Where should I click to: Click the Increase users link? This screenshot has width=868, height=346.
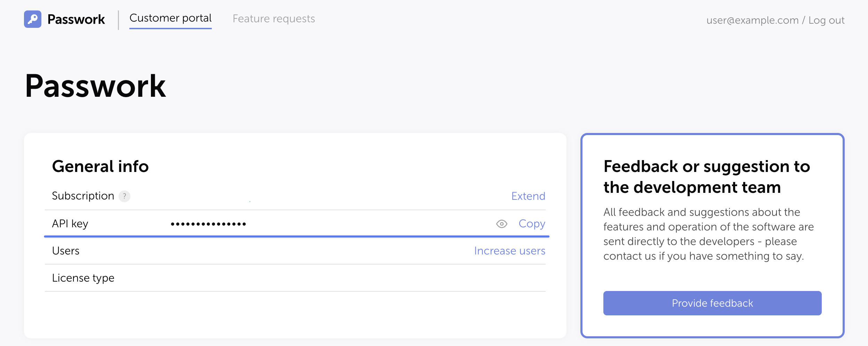point(509,251)
